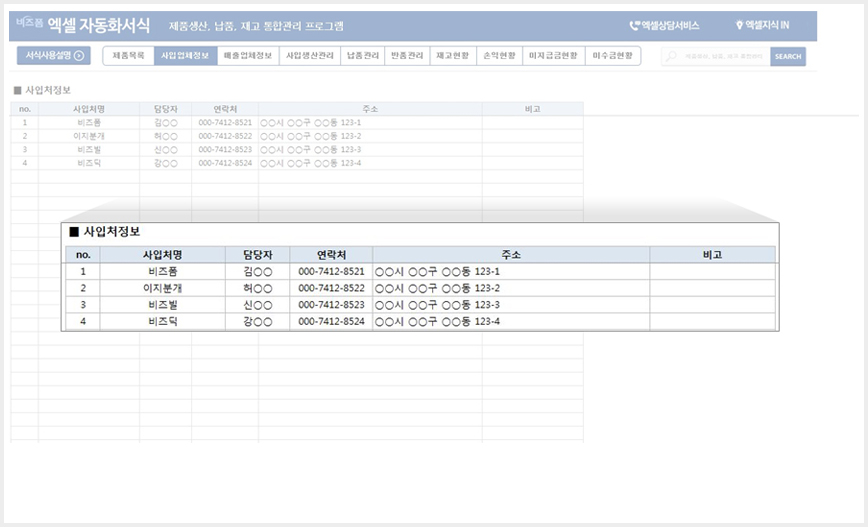Click 주소 header in the enlarged callout table
Image resolution: width=868 pixels, height=527 pixels.
point(511,255)
